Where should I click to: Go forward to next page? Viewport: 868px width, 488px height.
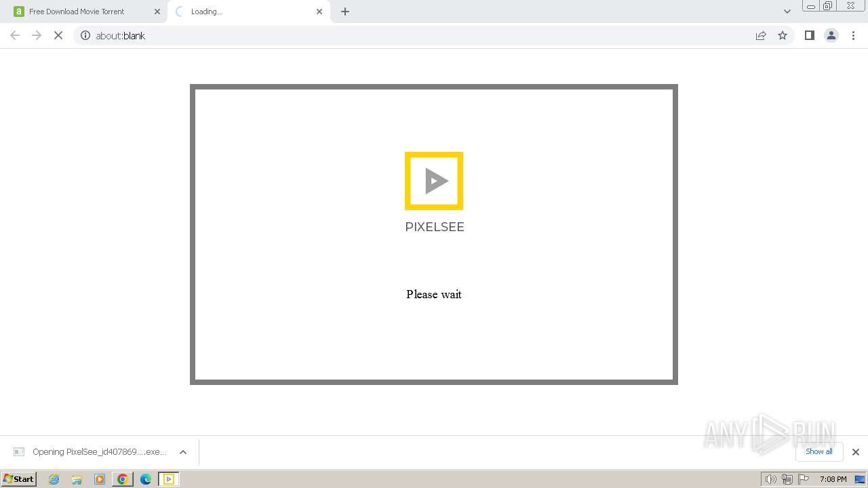coord(37,35)
